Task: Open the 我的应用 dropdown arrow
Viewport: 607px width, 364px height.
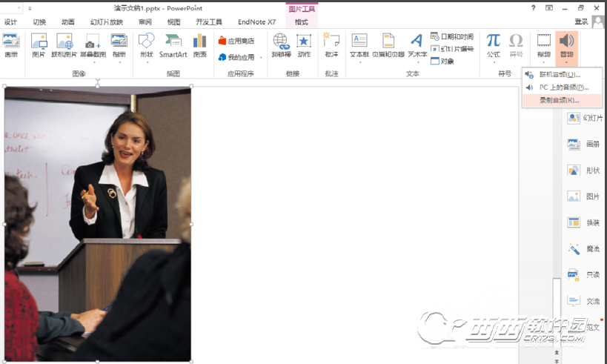Action: click(x=261, y=57)
